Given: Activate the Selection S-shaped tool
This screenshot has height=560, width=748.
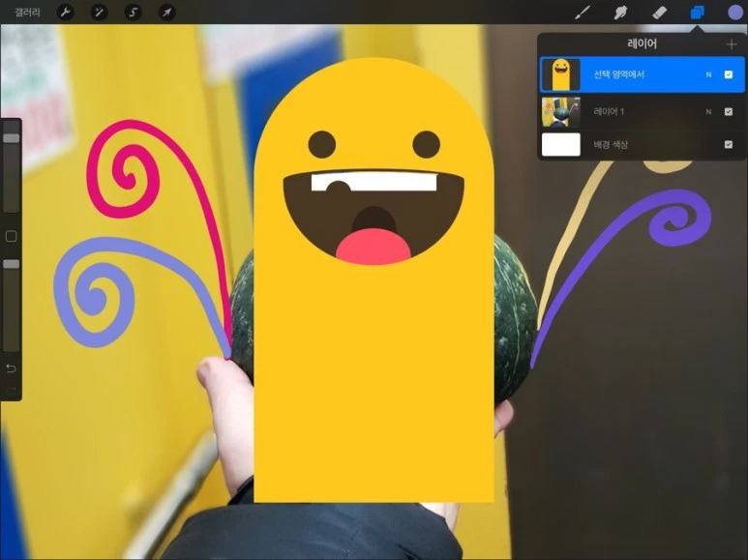Looking at the screenshot, I should tap(134, 13).
